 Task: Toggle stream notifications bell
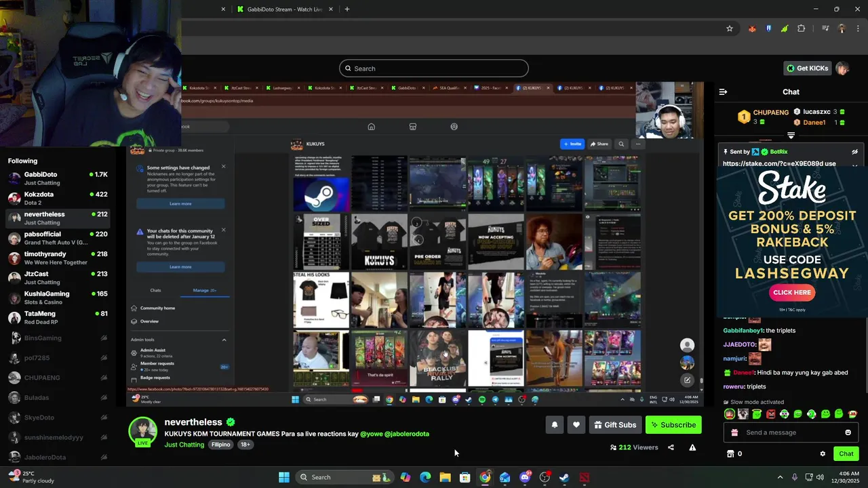[x=554, y=425]
